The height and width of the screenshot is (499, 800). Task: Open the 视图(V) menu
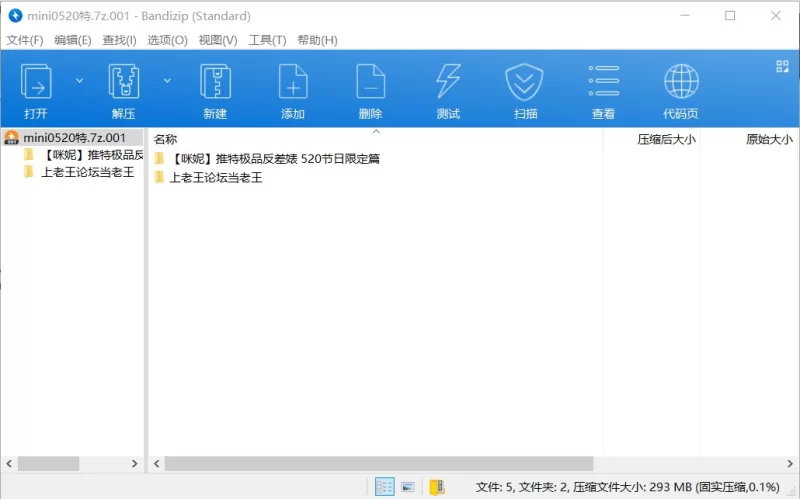pyautogui.click(x=218, y=40)
